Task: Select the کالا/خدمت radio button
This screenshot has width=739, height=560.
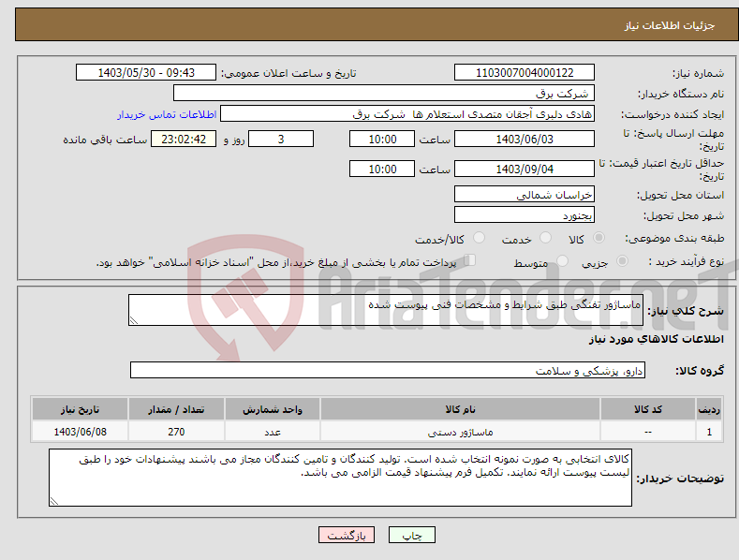Action: click(479, 238)
